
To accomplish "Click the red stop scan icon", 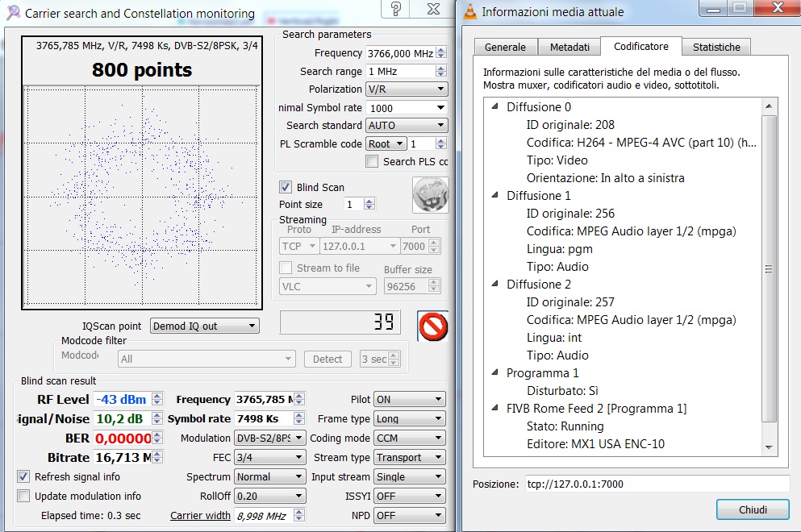I will click(x=432, y=326).
